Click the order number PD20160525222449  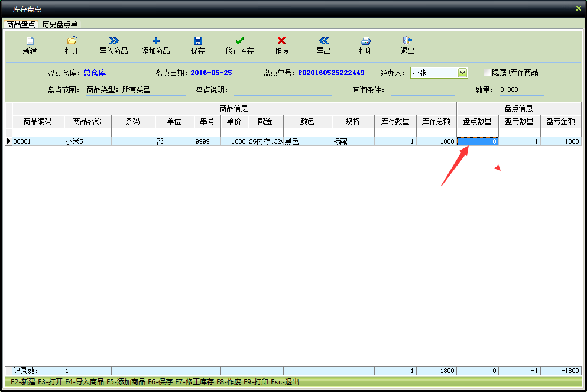click(x=331, y=73)
